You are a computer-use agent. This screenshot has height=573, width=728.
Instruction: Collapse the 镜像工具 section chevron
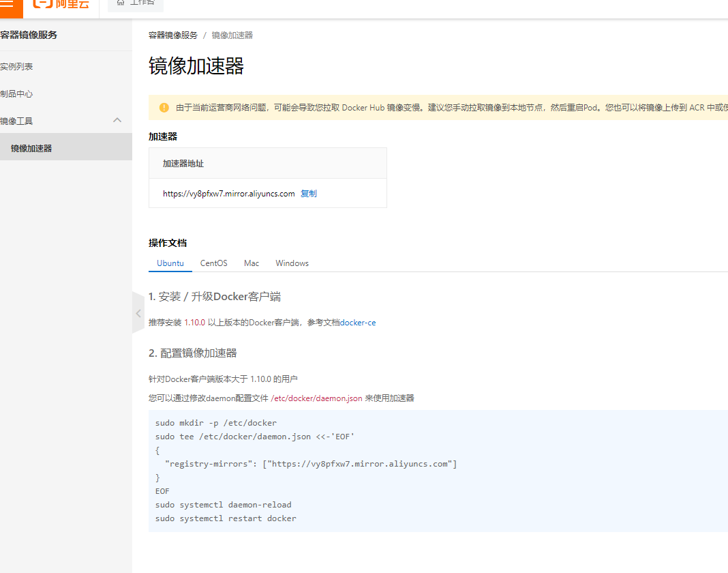coord(117,120)
